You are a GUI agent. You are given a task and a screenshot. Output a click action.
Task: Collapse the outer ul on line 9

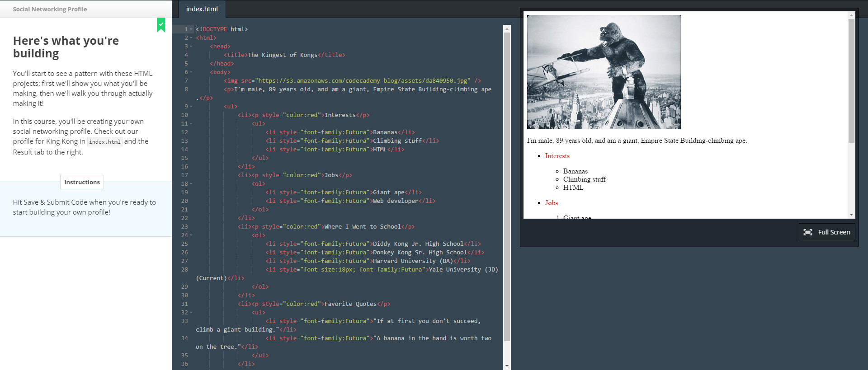[x=191, y=107]
